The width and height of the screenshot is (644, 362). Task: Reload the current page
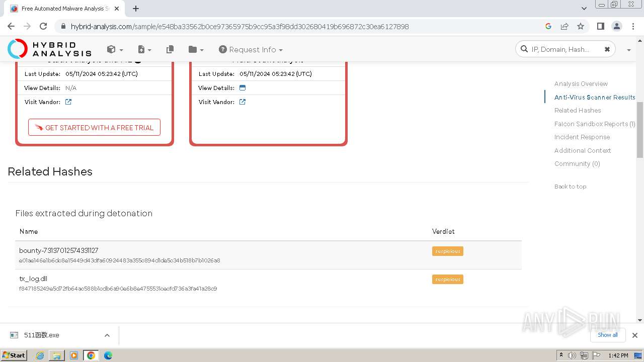click(x=43, y=26)
